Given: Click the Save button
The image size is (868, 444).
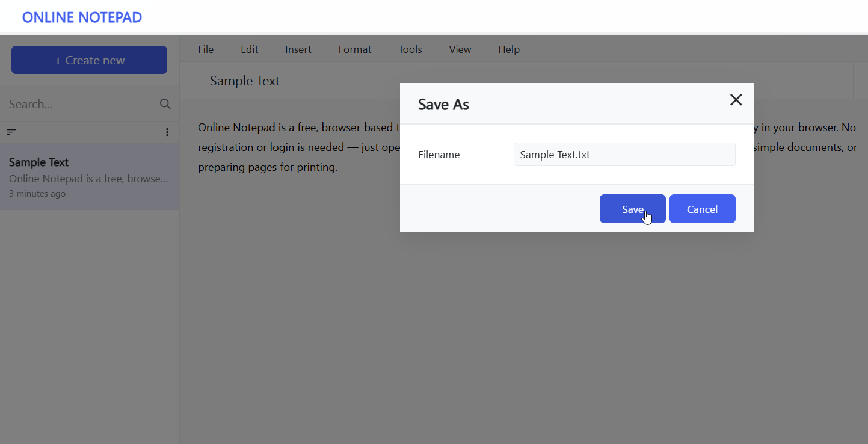Looking at the screenshot, I should point(632,209).
